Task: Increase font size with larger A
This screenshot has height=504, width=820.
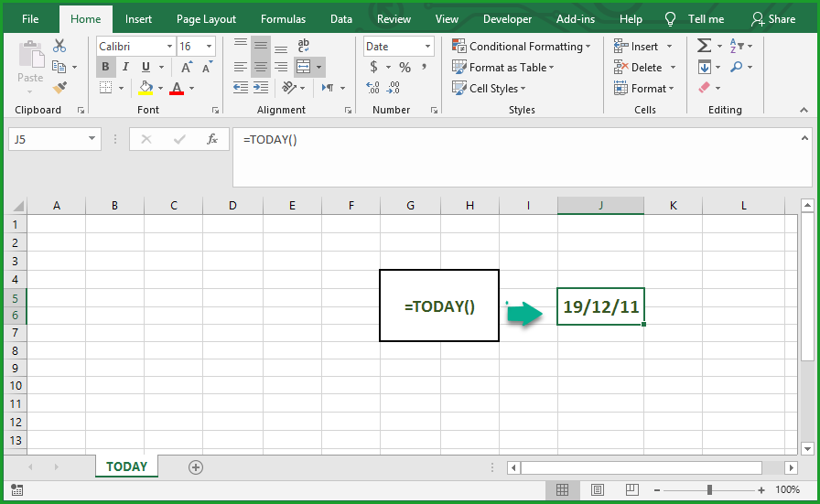Action: (186, 68)
